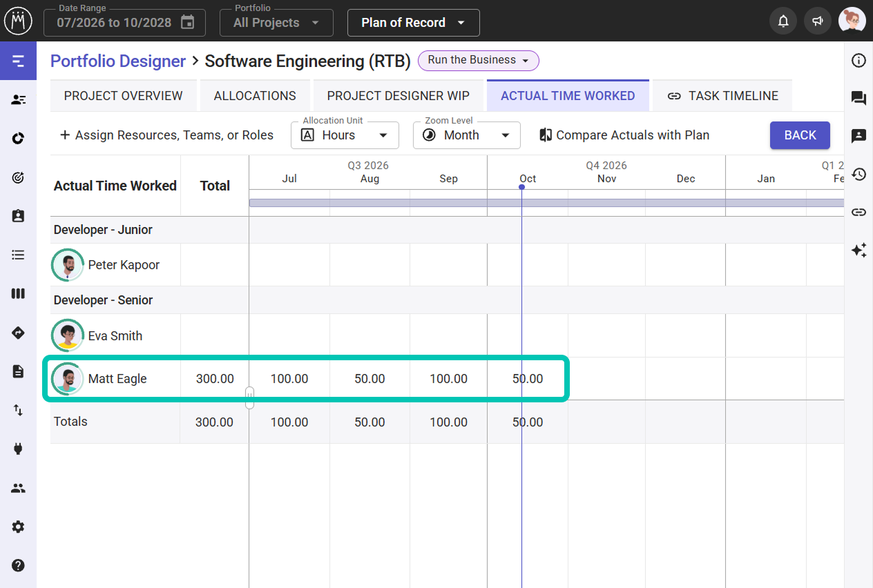Open the date range calendar picker
Viewport: 873px width, 588px height.
click(x=187, y=22)
